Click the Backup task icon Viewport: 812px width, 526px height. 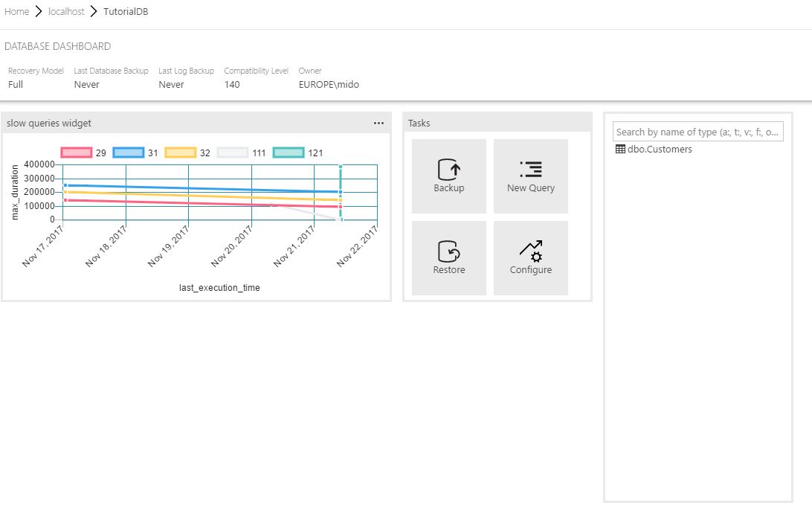click(448, 170)
